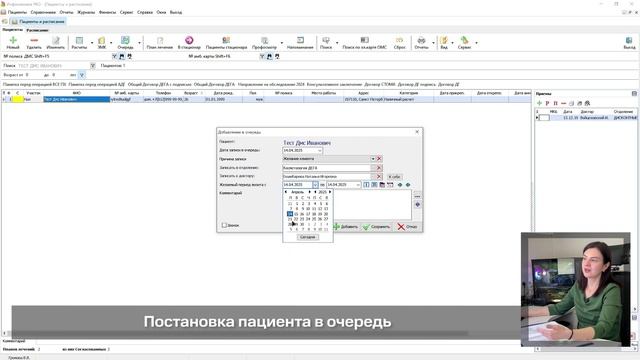
Task: Click inside the Комментарий text box
Action: (x=372, y=205)
